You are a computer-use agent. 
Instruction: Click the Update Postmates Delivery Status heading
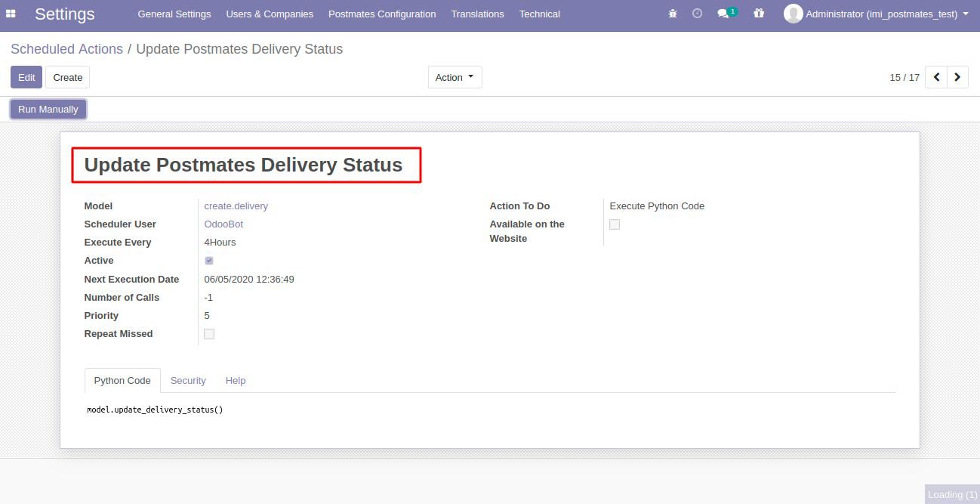coord(243,165)
